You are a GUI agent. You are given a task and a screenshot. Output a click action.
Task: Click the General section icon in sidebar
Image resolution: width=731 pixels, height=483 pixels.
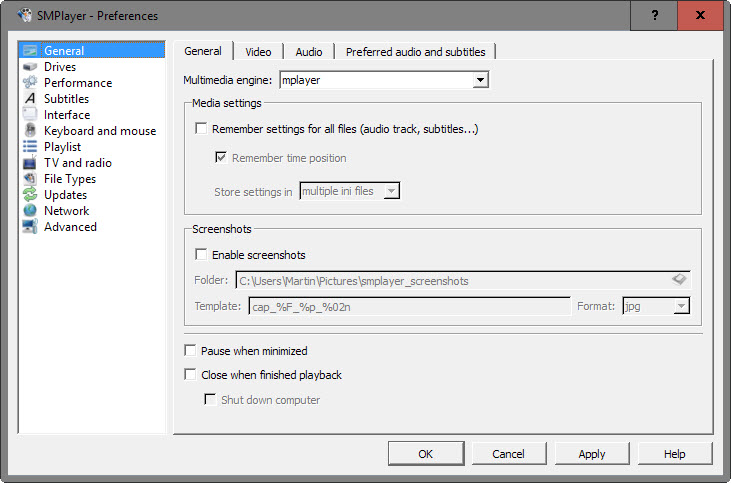click(x=30, y=50)
